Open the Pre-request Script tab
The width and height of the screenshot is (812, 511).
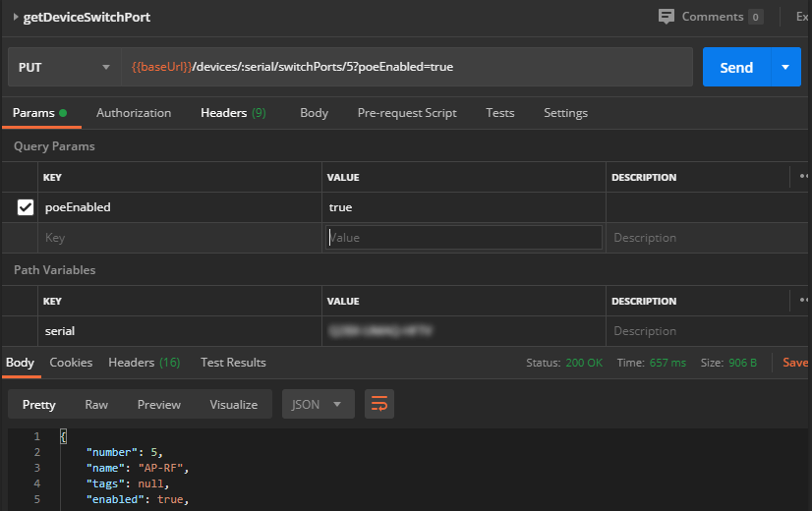click(x=407, y=113)
